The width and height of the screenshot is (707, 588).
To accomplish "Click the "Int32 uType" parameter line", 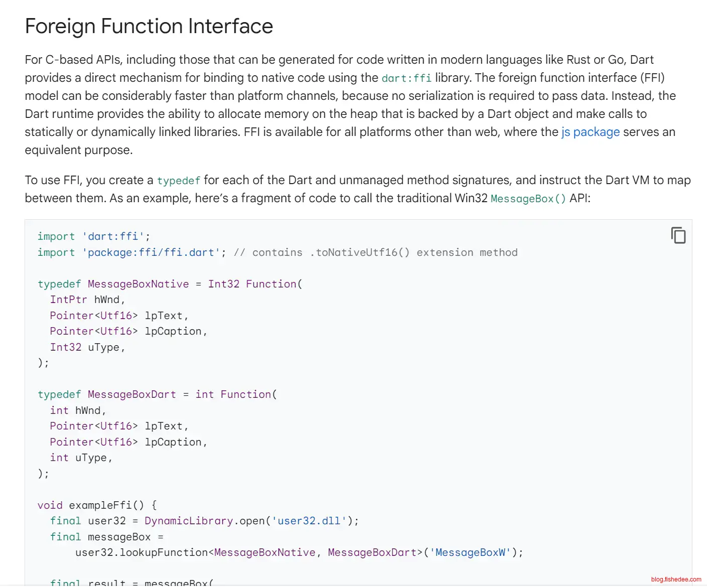I will click(87, 347).
